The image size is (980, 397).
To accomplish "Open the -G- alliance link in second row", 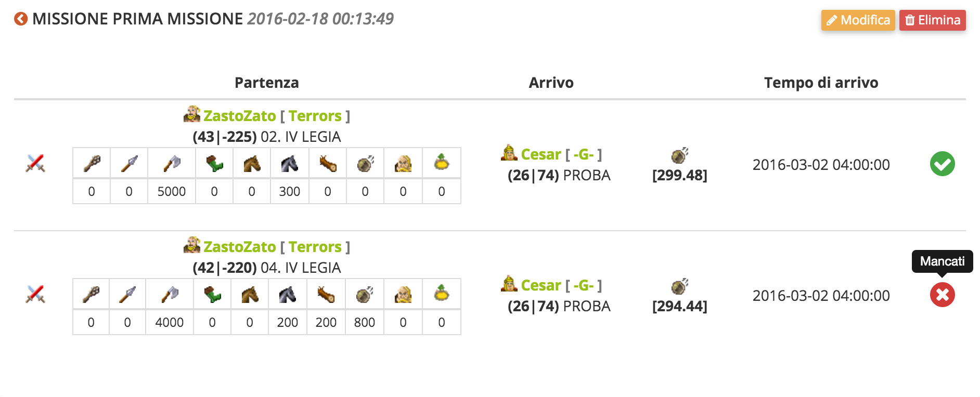I will tap(584, 285).
